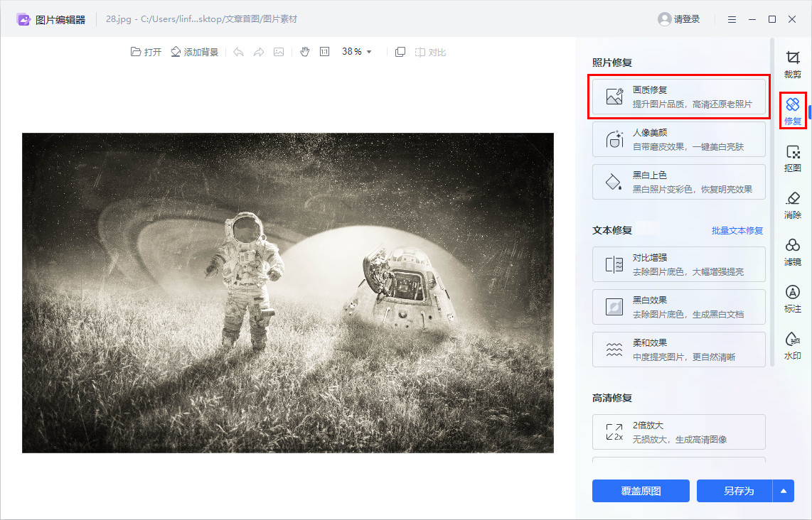Click the 28.jpg file path text
Screen dimensions: 812x520
pos(201,19)
